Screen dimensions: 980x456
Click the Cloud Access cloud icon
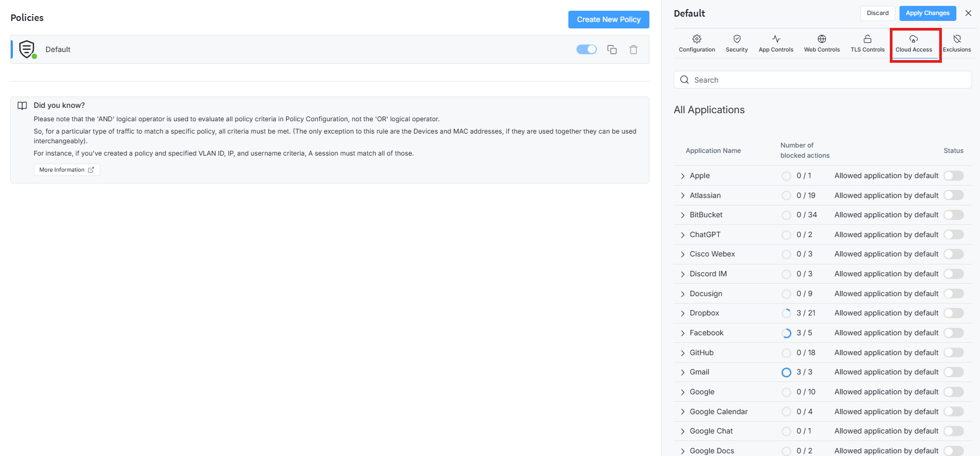(x=913, y=39)
